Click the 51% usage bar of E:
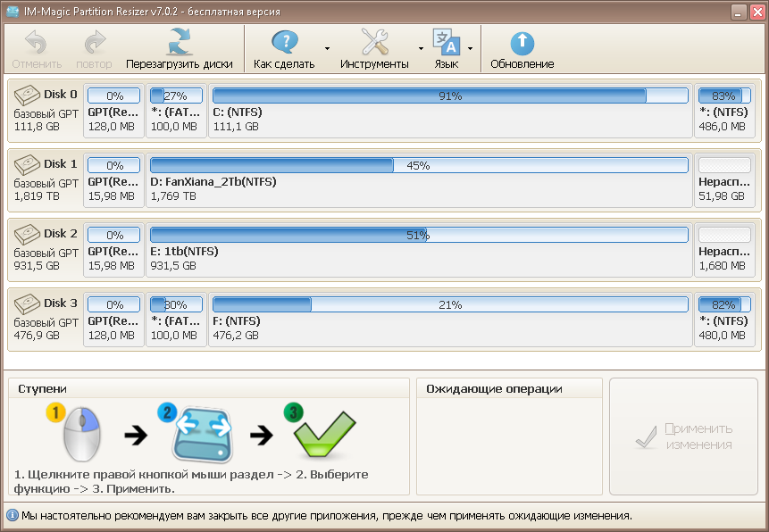This screenshot has height=532, width=769. coord(419,235)
